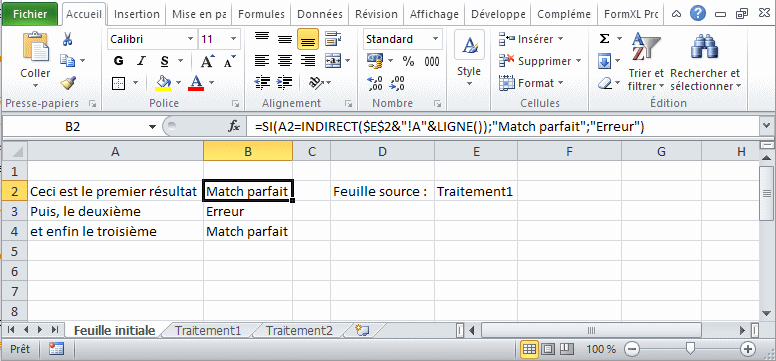
Task: Increase indent icon
Action: (285, 83)
